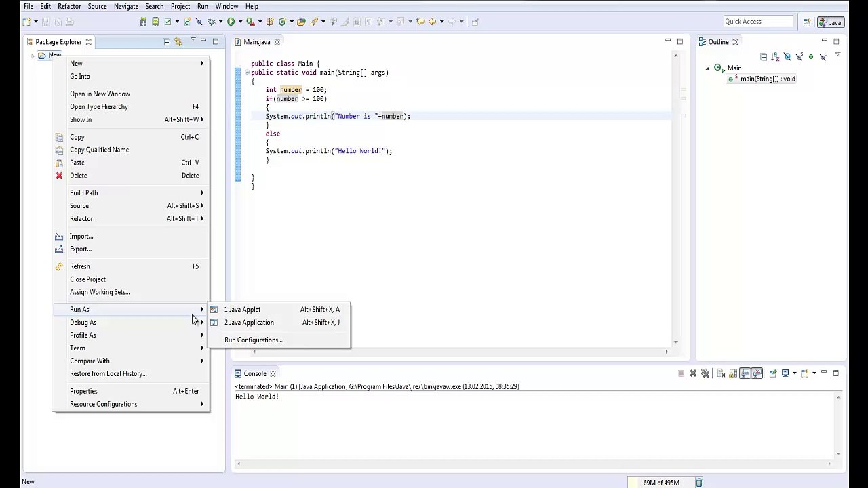Open the Window menu in menu bar
Viewport: 868px width, 488px height.
[x=226, y=6]
